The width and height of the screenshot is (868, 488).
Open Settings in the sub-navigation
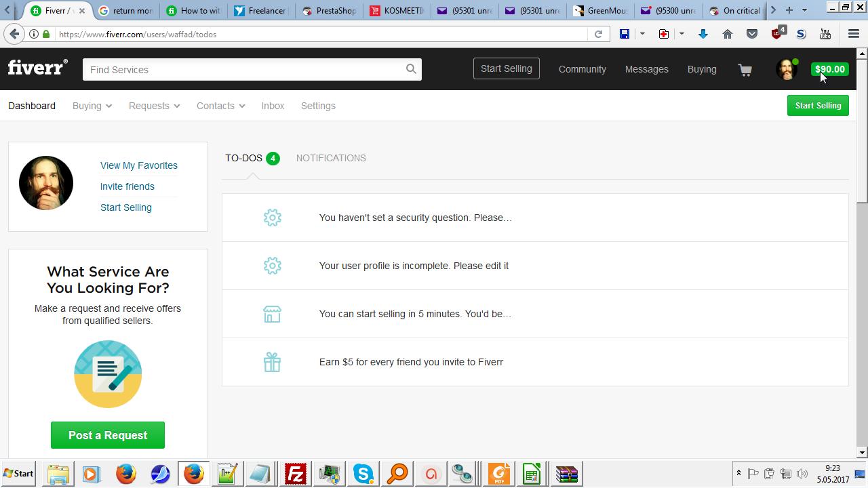[318, 106]
